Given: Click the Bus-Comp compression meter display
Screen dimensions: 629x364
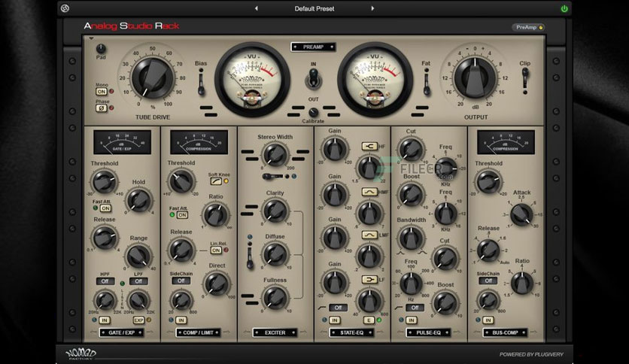Looking at the screenshot, I should (x=506, y=142).
